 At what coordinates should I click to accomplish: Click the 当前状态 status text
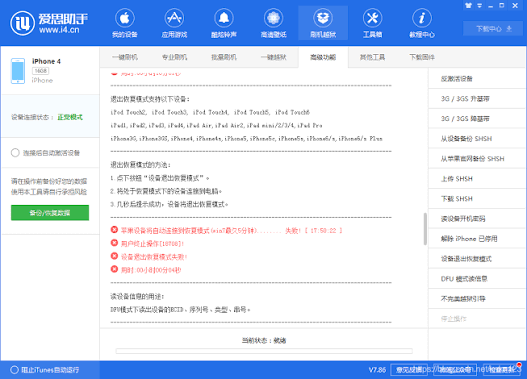[264, 340]
